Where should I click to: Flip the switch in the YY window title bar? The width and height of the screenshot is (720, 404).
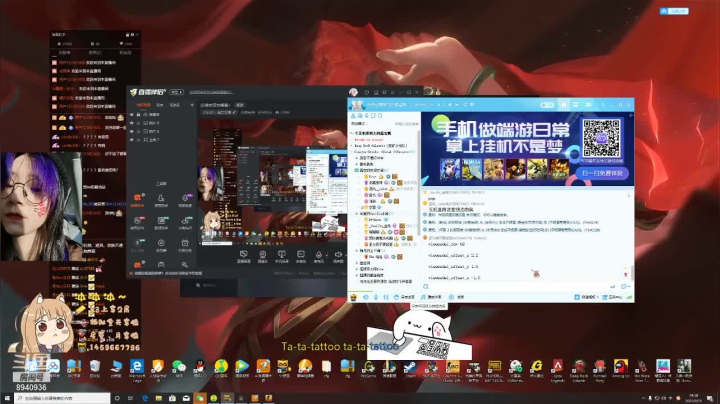[x=547, y=105]
